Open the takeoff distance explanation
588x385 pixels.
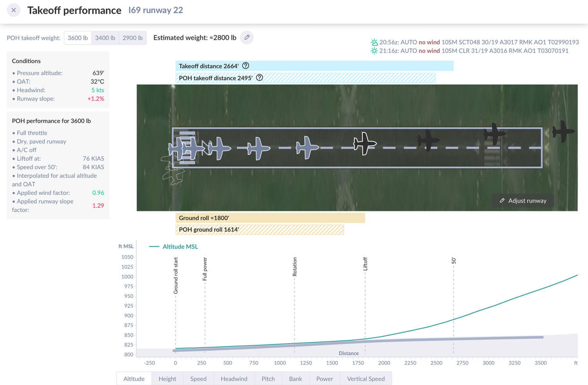coord(245,66)
